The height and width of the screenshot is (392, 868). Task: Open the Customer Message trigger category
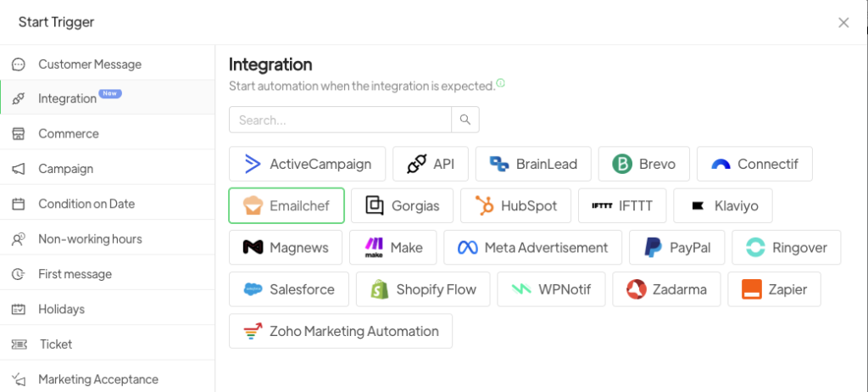(89, 64)
